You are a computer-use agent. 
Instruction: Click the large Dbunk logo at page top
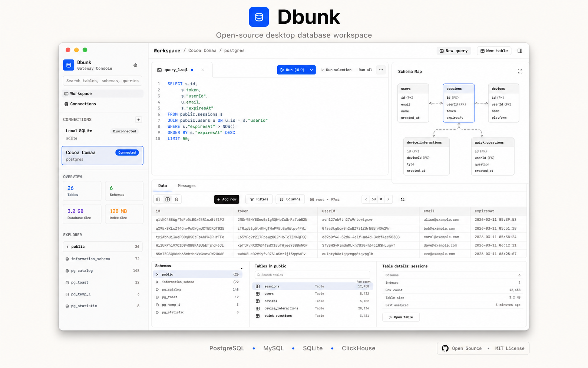[259, 17]
